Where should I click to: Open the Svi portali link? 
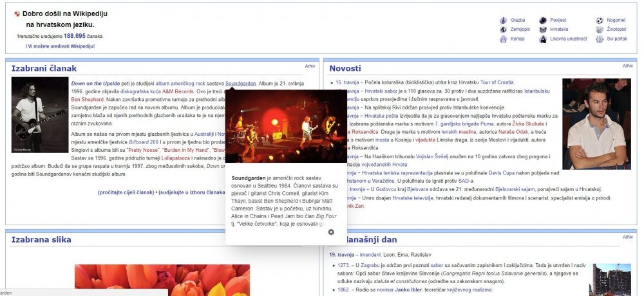click(617, 39)
